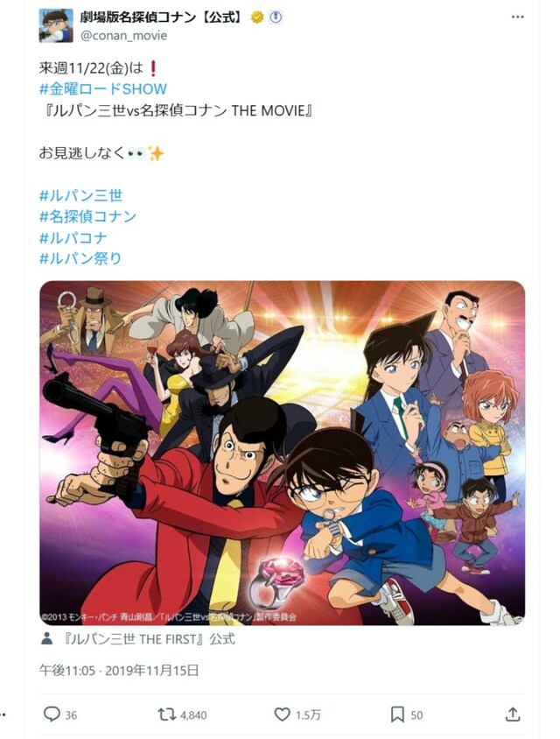Click the gold verified badge
Viewport: 560px width, 739px height.
coord(256,18)
